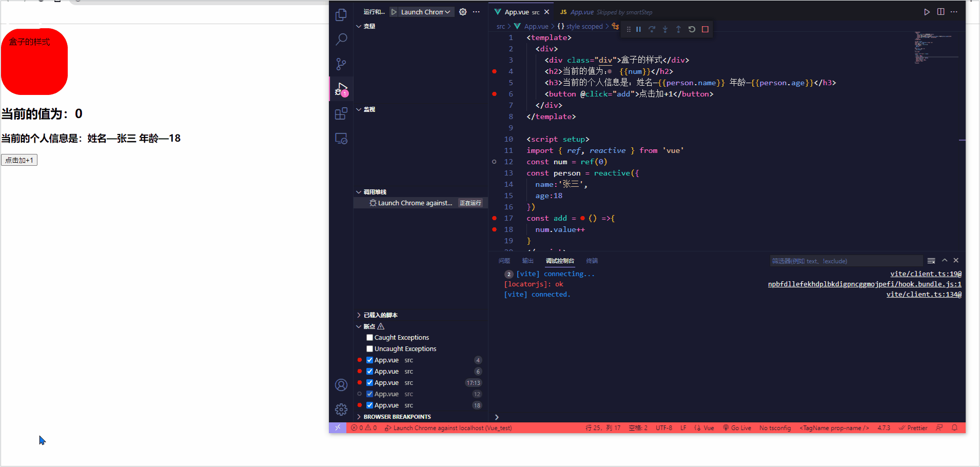Click the 点击加+1 button on the webpage

(19, 160)
